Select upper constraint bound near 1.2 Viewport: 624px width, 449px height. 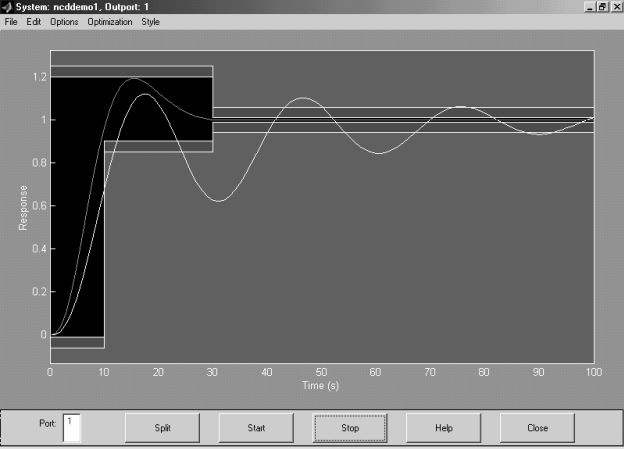click(x=131, y=71)
